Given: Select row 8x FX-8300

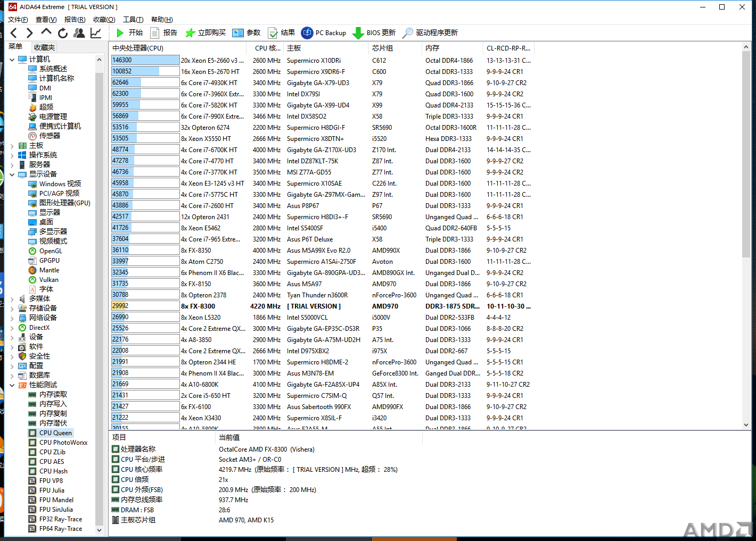Looking at the screenshot, I should coord(322,306).
